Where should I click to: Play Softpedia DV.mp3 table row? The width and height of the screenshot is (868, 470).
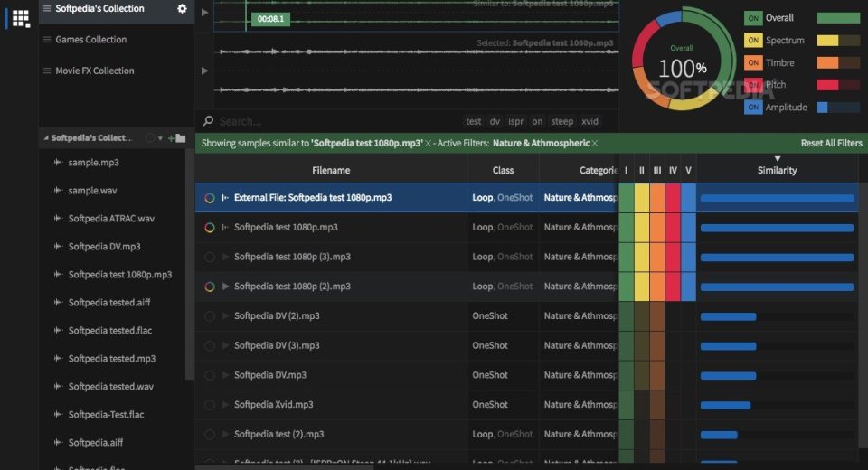click(x=225, y=375)
